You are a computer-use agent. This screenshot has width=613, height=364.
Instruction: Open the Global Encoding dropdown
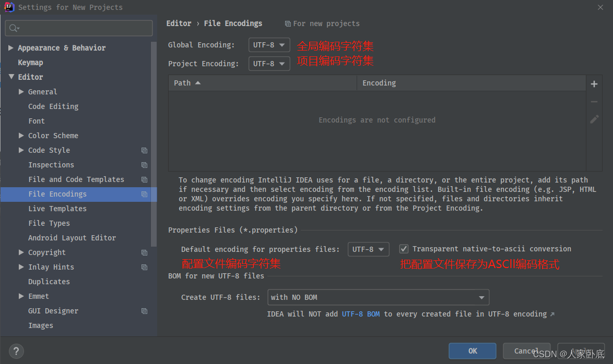(x=269, y=45)
